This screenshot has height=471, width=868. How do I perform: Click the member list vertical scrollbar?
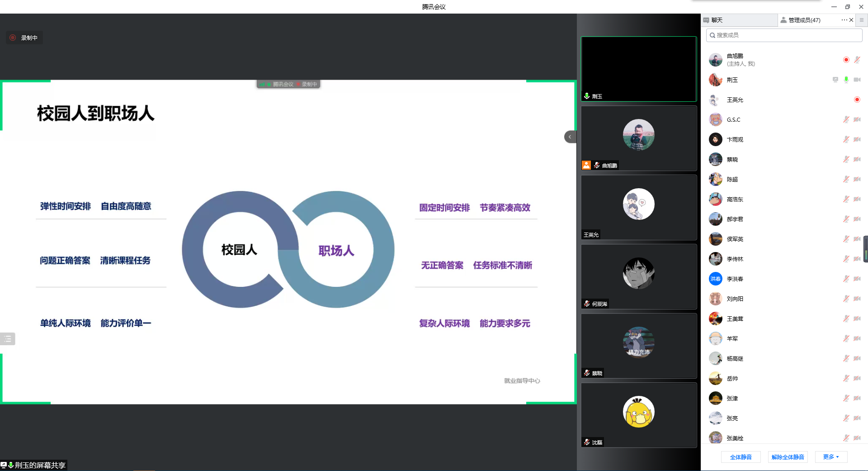pos(865,249)
